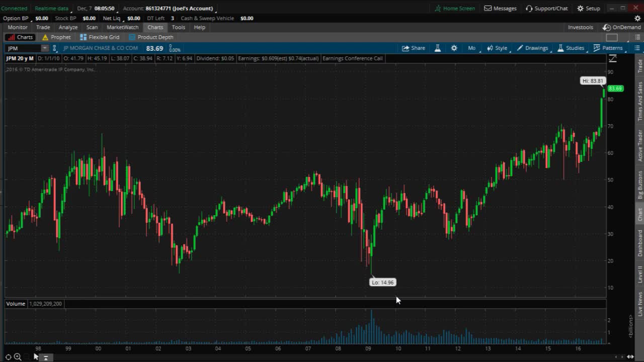Click the Connected status indicator
This screenshot has height=362, width=644.
(14, 9)
